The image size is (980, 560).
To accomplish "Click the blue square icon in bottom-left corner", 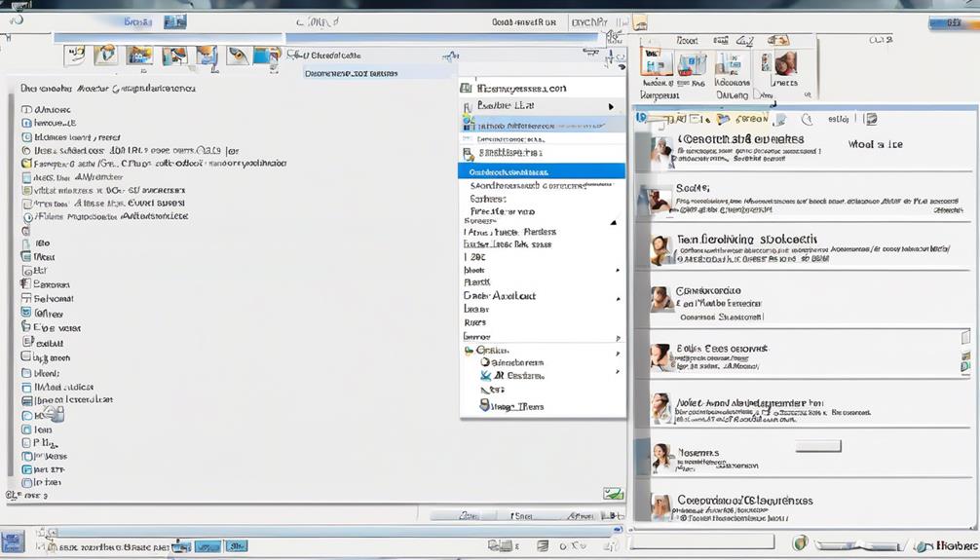I will click(x=12, y=541).
